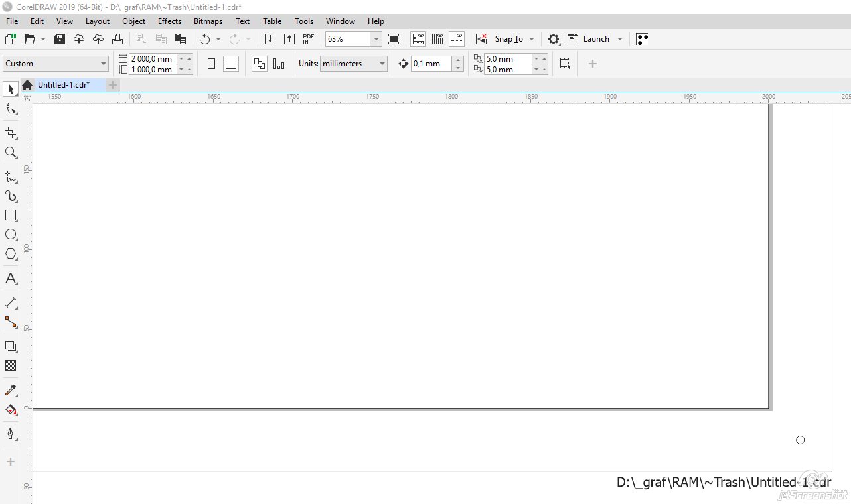Select the Outline Pen tool
The height and width of the screenshot is (504, 851).
click(x=11, y=434)
